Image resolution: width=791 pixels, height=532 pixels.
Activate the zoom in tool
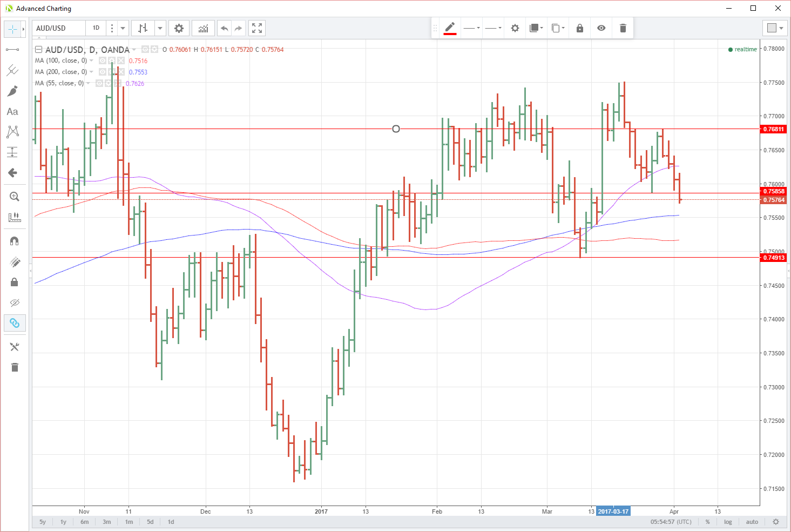(x=14, y=197)
